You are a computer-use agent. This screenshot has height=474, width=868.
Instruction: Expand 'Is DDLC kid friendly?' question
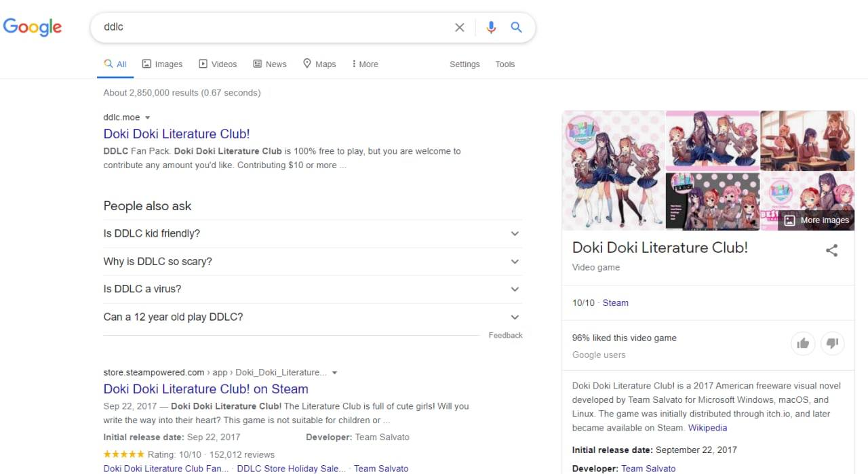pyautogui.click(x=313, y=233)
